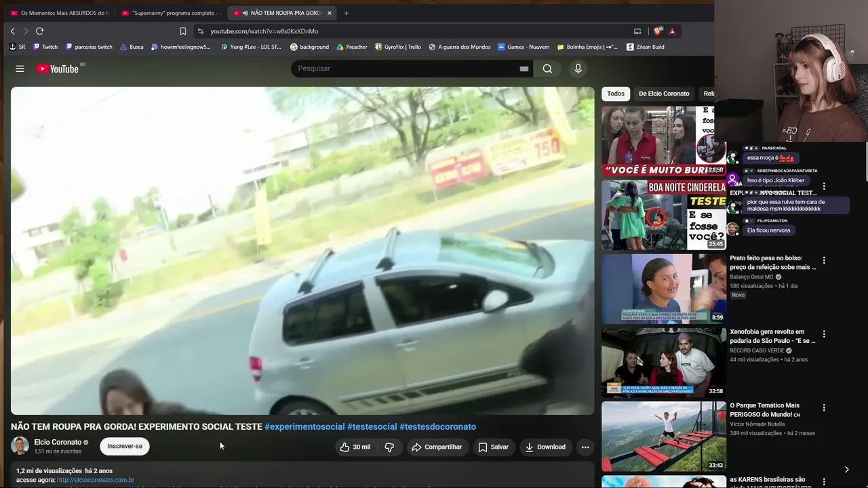Open the on-screen keyboard icon in search box
Viewport: 868px width, 488px height.
524,68
